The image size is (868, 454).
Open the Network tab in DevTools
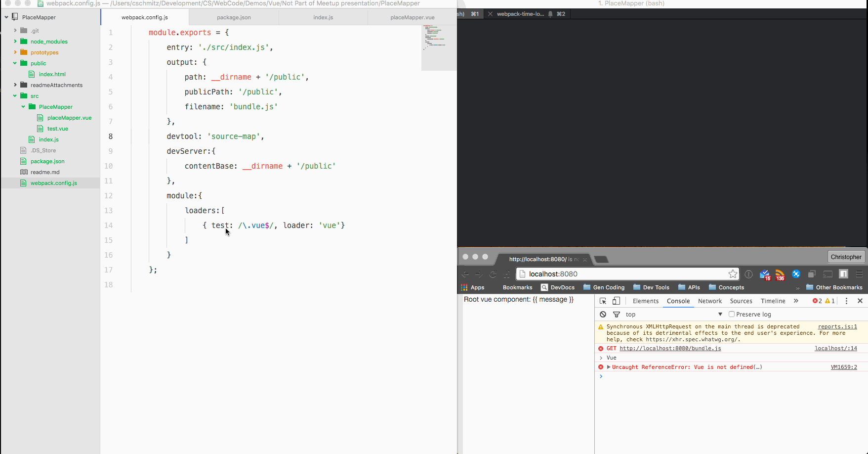[710, 301]
